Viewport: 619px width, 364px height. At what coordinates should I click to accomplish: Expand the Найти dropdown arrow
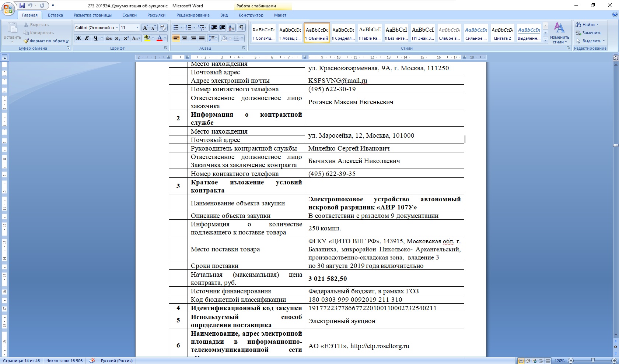click(x=597, y=25)
